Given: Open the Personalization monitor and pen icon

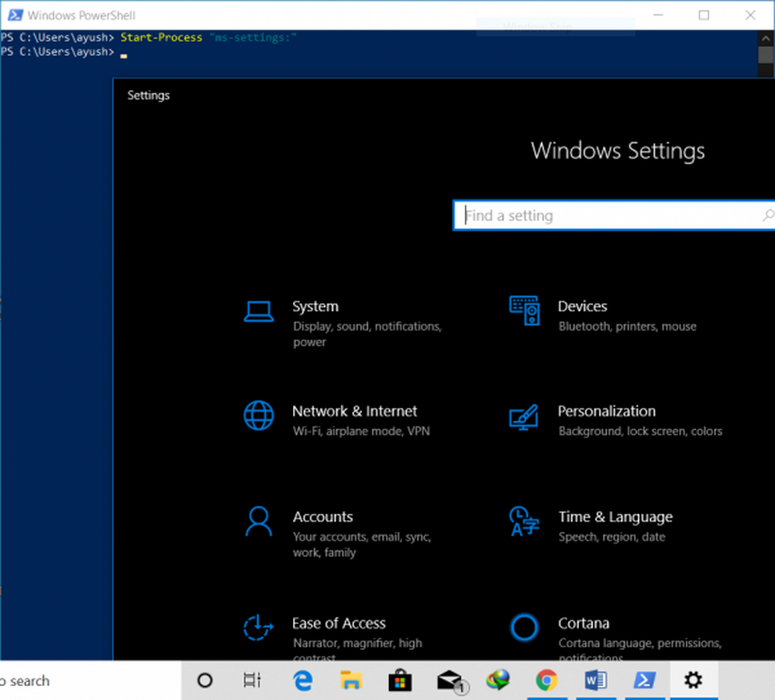Looking at the screenshot, I should pyautogui.click(x=524, y=416).
